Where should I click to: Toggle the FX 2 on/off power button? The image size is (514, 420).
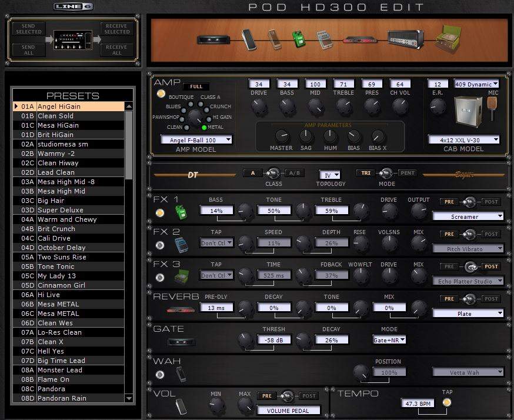coord(159,245)
